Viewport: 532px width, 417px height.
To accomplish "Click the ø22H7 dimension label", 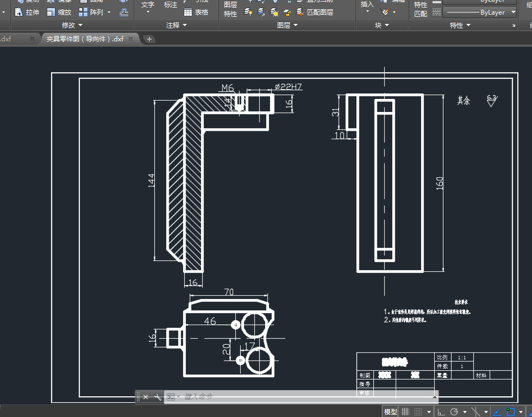I will 289,87.
